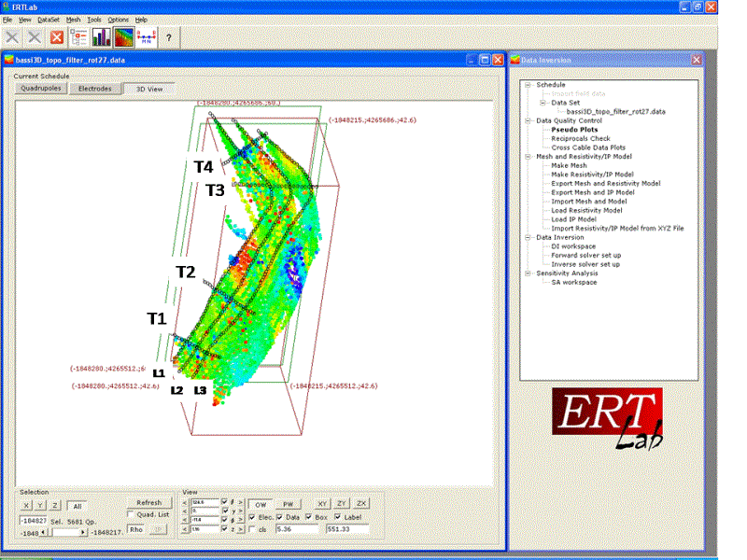Collapse the Data Quality Control node
Image resolution: width=747 pixels, height=560 pixels.
click(528, 120)
